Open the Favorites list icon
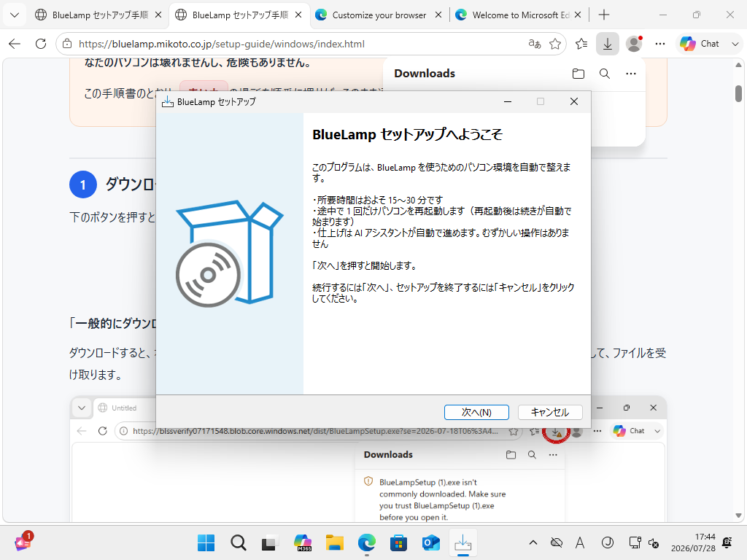 coord(581,44)
